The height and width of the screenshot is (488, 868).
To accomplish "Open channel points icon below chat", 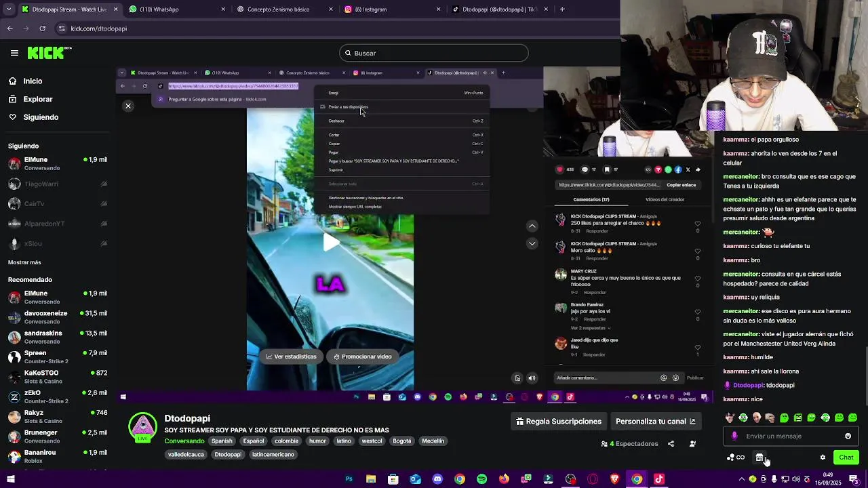I will pyautogui.click(x=735, y=457).
